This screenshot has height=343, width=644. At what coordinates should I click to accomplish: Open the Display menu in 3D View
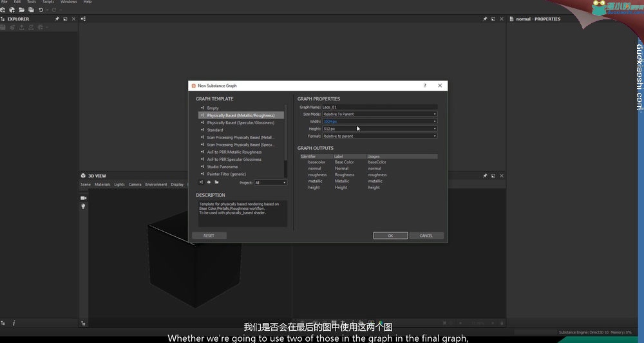[x=177, y=184]
